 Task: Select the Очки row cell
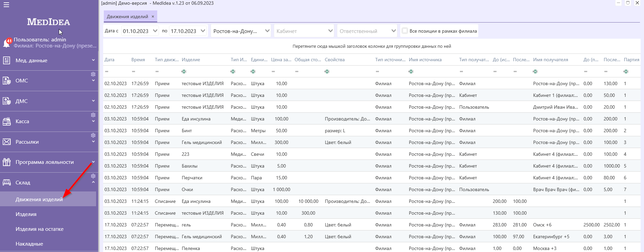[x=187, y=189]
